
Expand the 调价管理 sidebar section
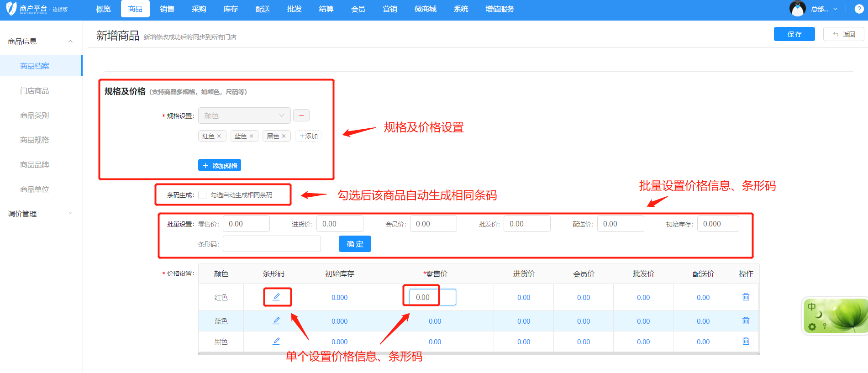tap(70, 213)
